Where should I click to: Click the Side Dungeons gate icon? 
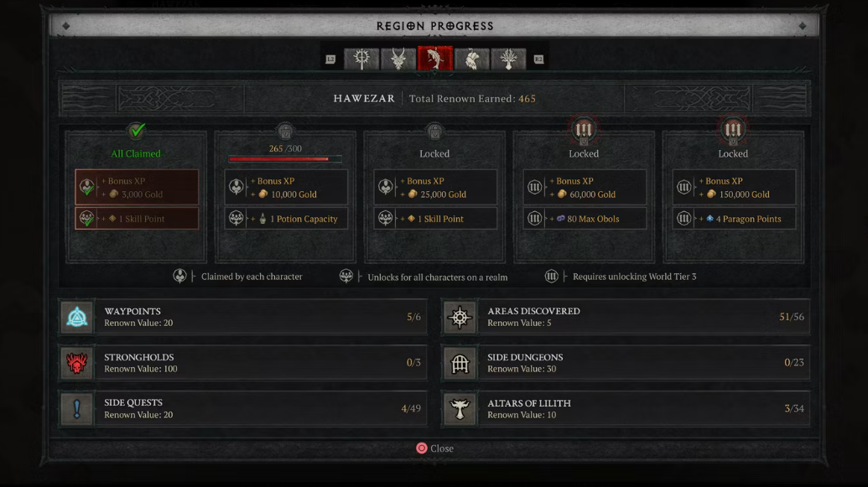tap(460, 363)
